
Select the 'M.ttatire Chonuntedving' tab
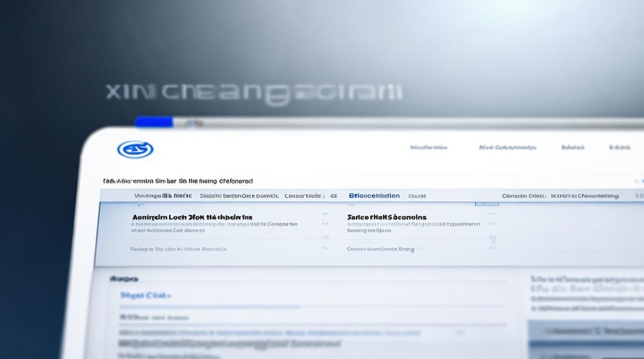point(585,196)
